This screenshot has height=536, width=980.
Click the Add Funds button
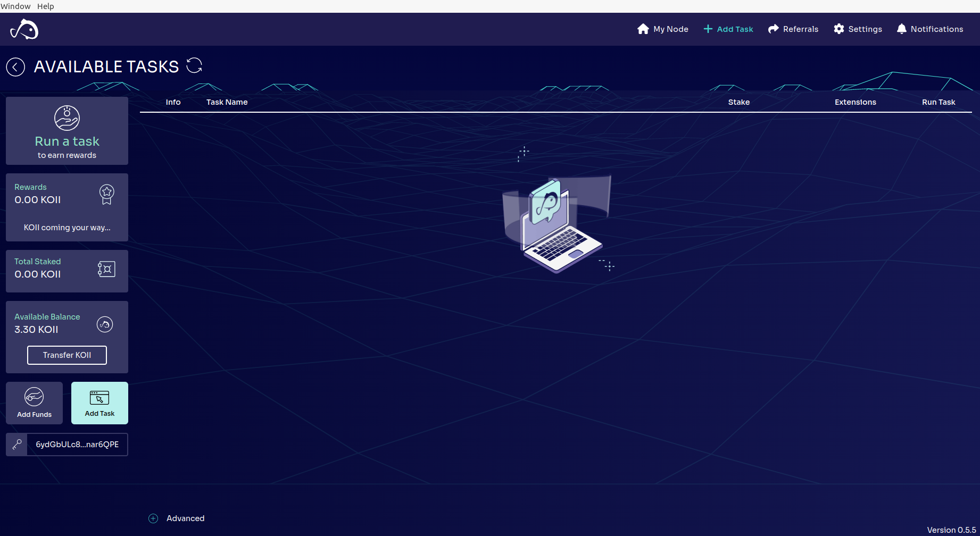[x=34, y=403]
